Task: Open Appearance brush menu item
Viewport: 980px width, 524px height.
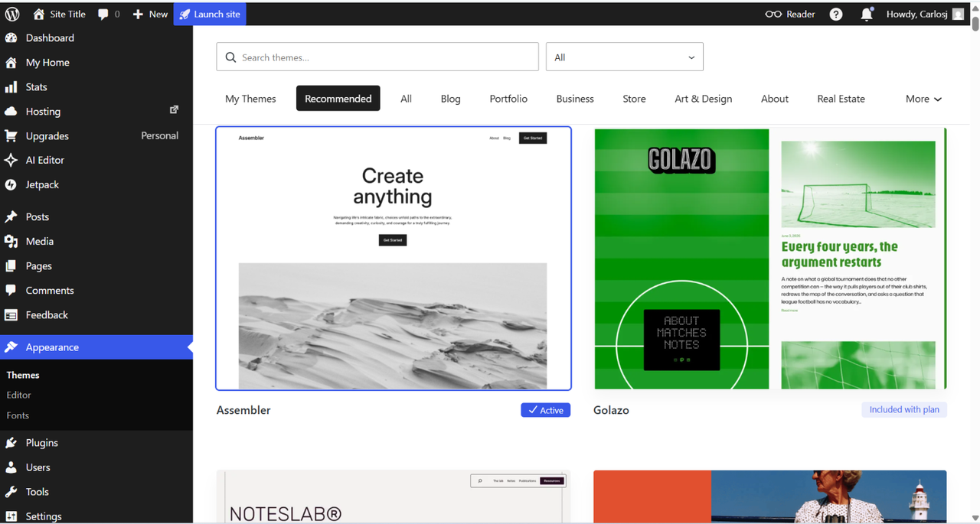Action: click(x=96, y=347)
